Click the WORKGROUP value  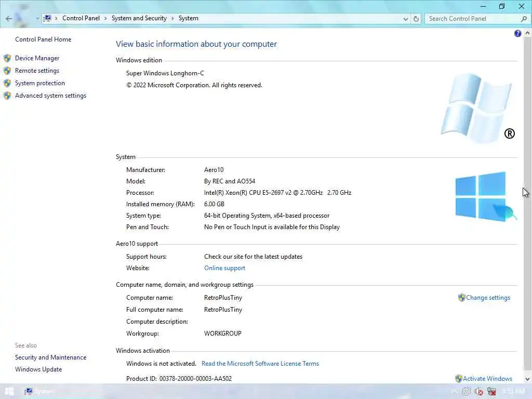coord(222,334)
